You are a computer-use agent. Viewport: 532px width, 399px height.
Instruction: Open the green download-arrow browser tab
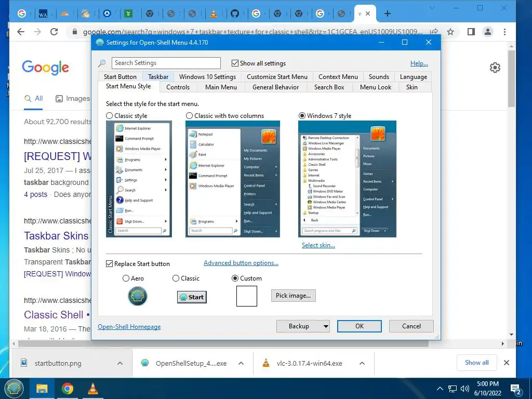pyautogui.click(x=128, y=14)
